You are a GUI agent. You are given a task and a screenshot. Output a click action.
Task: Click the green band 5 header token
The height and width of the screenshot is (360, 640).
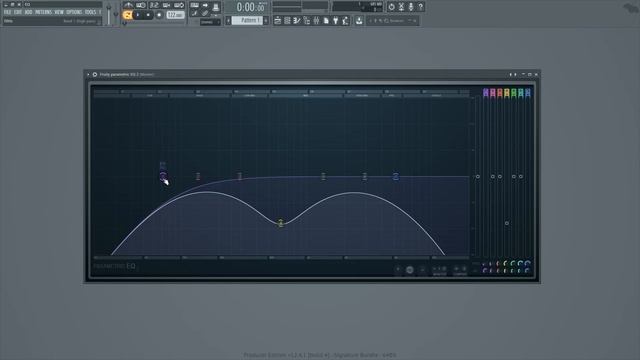click(513, 93)
